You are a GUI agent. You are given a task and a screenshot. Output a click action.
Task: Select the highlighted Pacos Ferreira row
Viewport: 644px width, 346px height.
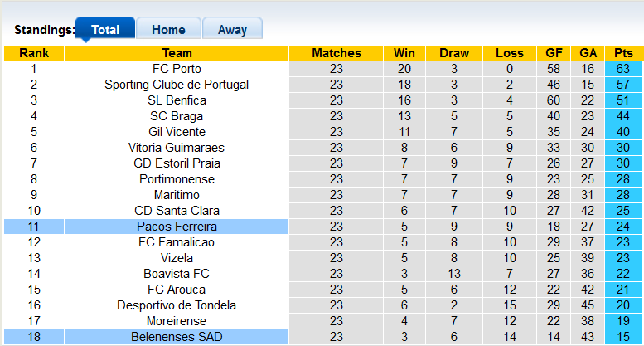pos(177,227)
